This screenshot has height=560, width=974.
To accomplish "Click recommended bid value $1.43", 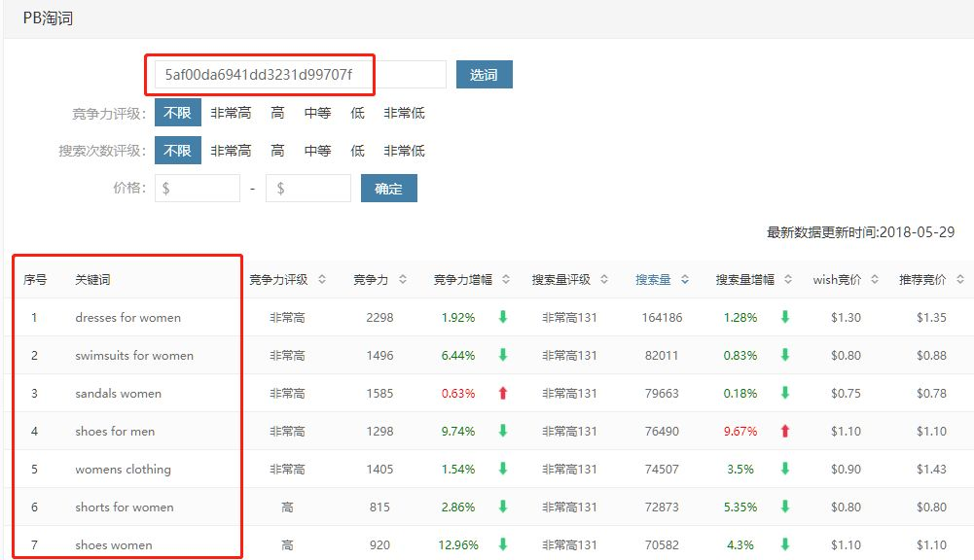I will point(932,469).
